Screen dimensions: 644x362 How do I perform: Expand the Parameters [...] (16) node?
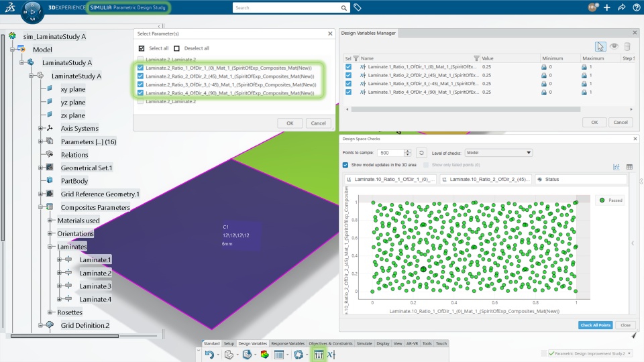pos(40,141)
